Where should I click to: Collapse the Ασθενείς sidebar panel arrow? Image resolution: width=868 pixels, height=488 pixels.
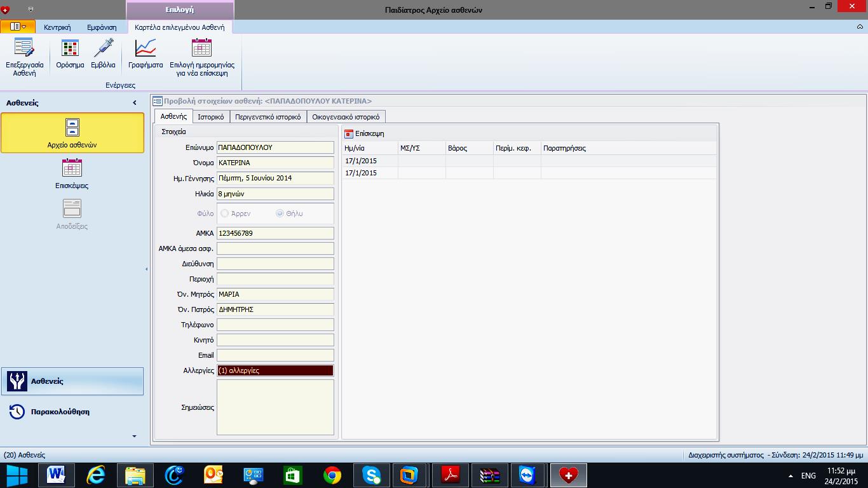coord(135,103)
